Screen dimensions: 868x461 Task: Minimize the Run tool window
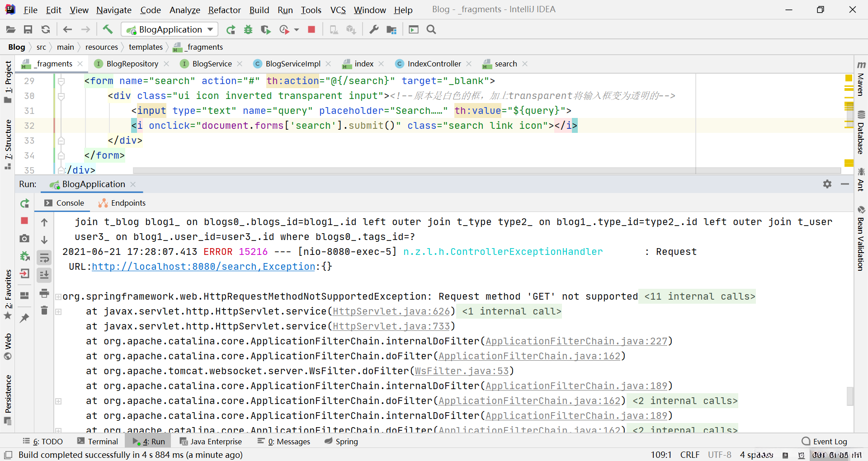coord(845,184)
